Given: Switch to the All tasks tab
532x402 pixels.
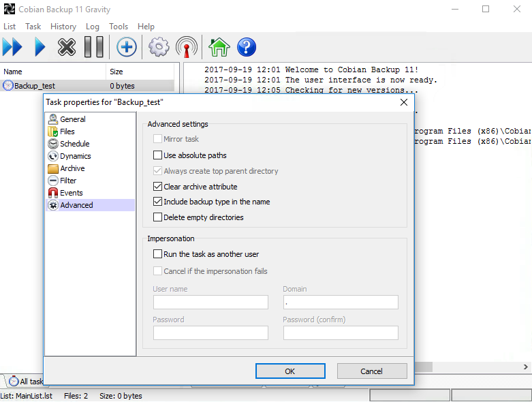Looking at the screenshot, I should (x=26, y=381).
